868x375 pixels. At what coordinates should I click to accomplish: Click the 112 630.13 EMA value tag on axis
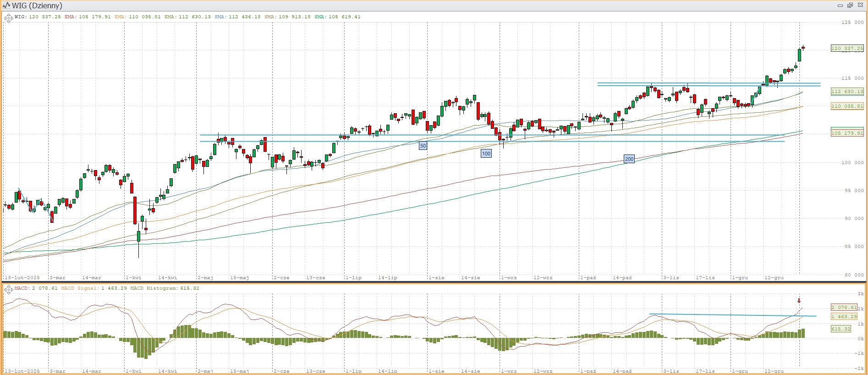coord(847,92)
